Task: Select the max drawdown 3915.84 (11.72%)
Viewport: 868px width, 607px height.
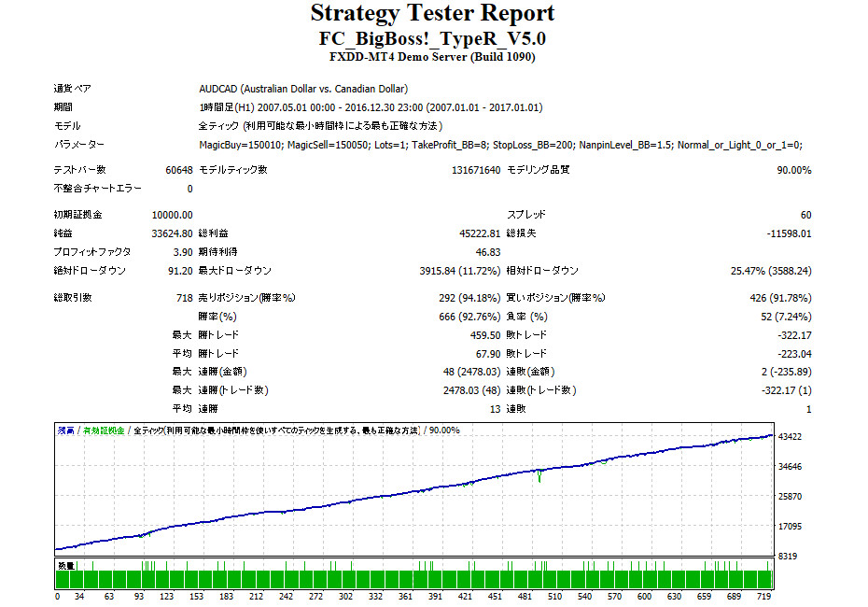Action: point(460,271)
